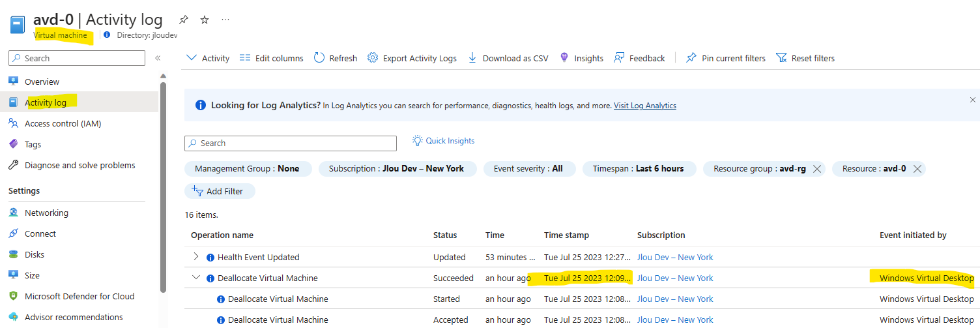Sort by the Status column header
The image size is (980, 328).
[x=445, y=235]
